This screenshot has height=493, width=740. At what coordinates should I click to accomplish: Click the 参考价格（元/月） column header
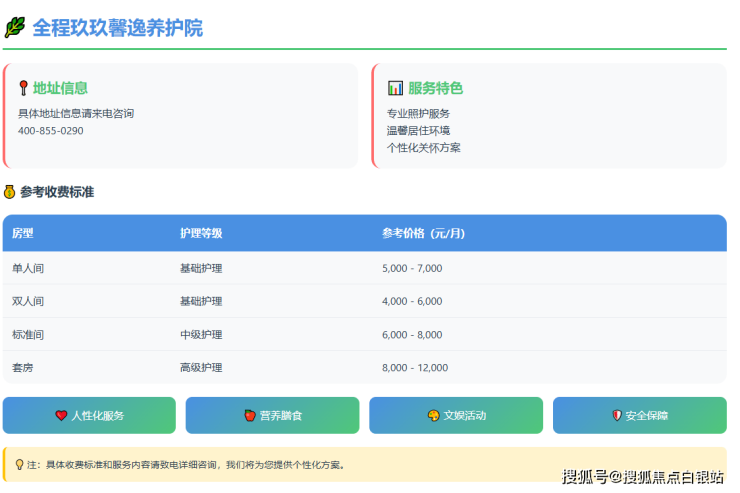pyautogui.click(x=423, y=234)
